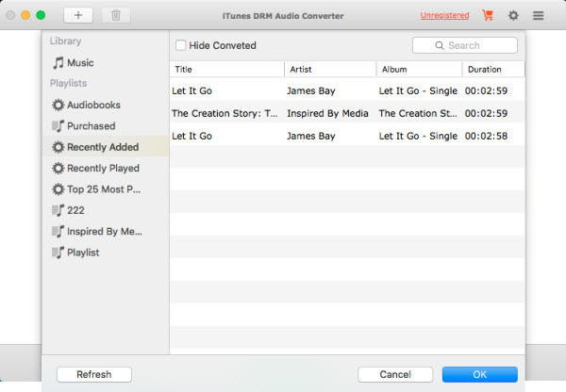Click the Inspired By Media artist cell

[327, 113]
